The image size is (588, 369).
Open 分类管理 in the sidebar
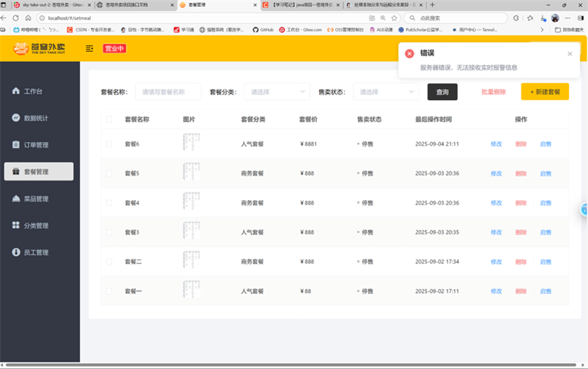[x=30, y=225]
